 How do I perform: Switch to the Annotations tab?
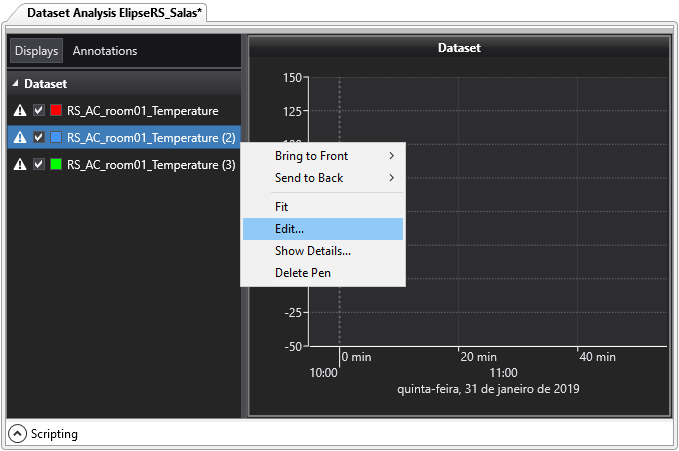coord(105,51)
